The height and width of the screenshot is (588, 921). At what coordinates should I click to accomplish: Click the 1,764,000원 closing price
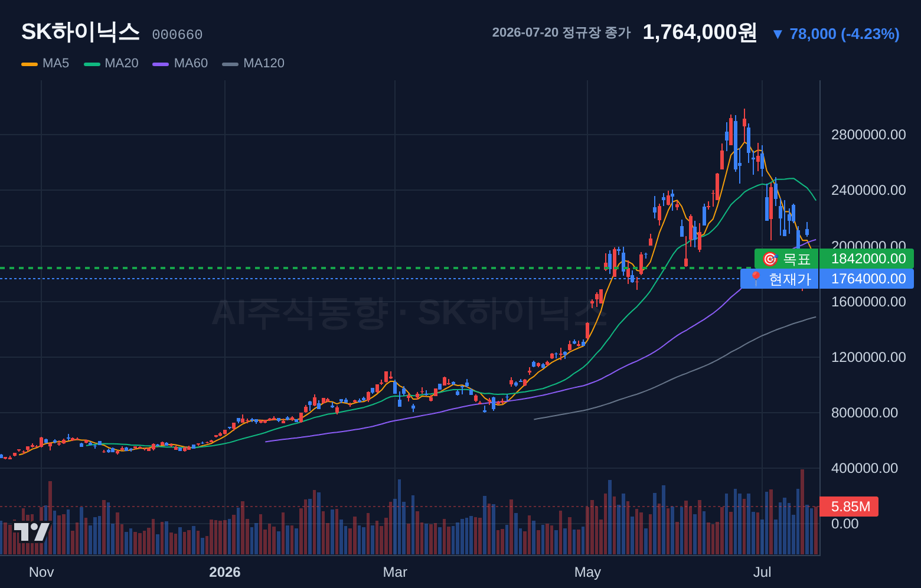700,32
